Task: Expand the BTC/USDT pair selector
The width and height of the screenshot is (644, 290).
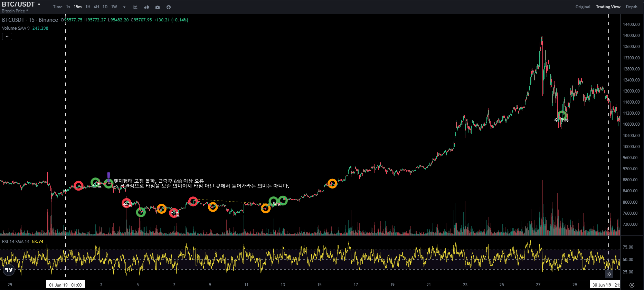Action: (x=21, y=4)
